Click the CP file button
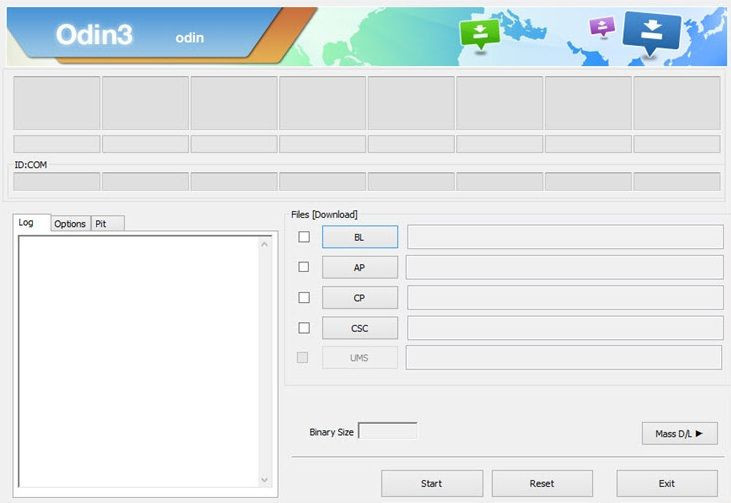This screenshot has height=503, width=731. pos(360,297)
